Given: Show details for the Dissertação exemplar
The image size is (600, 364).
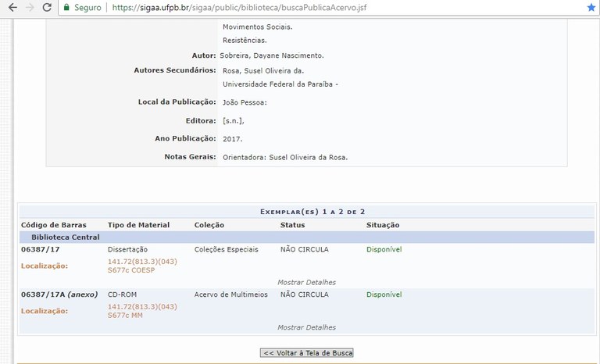Looking at the screenshot, I should pyautogui.click(x=306, y=282).
